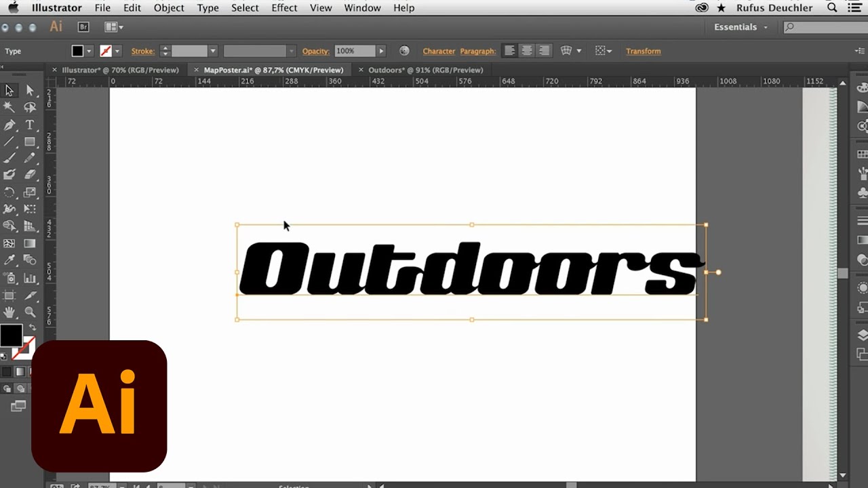Set paint mode to Color
The width and height of the screenshot is (868, 488).
pos(7,371)
